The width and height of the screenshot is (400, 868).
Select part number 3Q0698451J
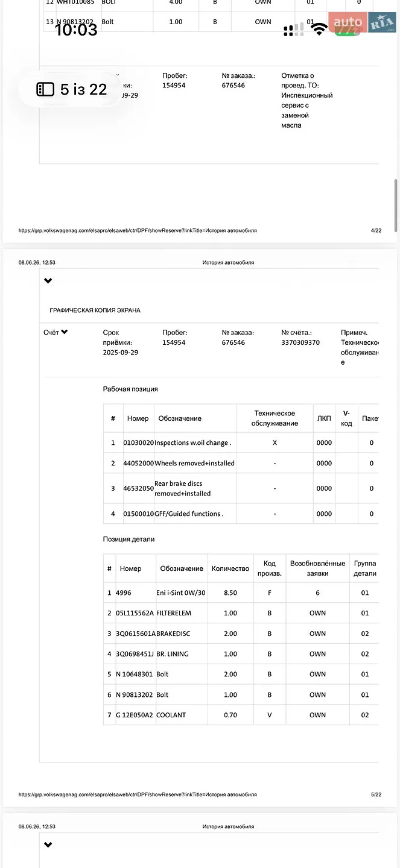click(x=135, y=654)
